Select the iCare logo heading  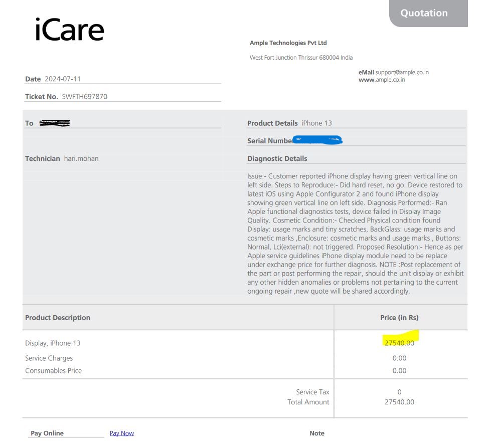70,30
